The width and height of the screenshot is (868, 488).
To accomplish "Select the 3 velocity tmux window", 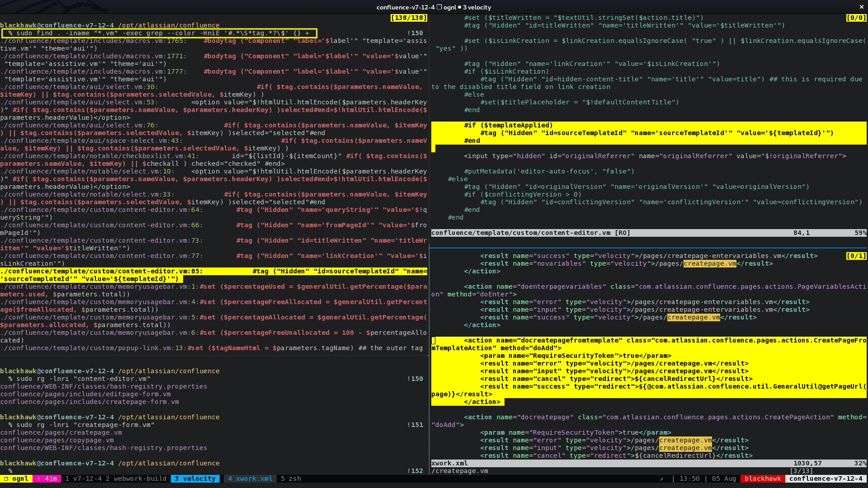I will [195, 479].
